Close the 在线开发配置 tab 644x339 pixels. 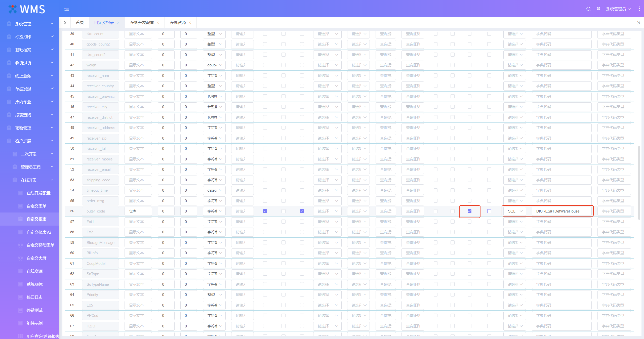tap(158, 23)
